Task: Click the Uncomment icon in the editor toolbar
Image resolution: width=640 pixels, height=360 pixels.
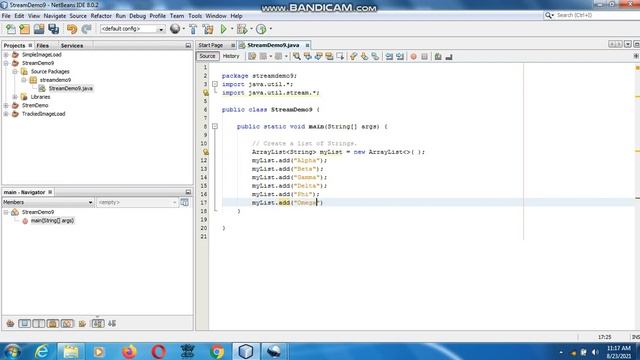Action: (449, 57)
